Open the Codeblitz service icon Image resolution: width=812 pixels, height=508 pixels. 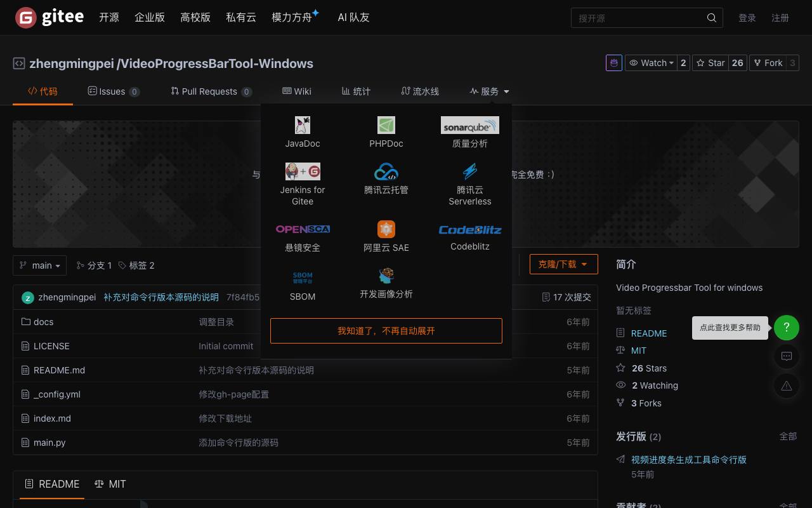470,229
